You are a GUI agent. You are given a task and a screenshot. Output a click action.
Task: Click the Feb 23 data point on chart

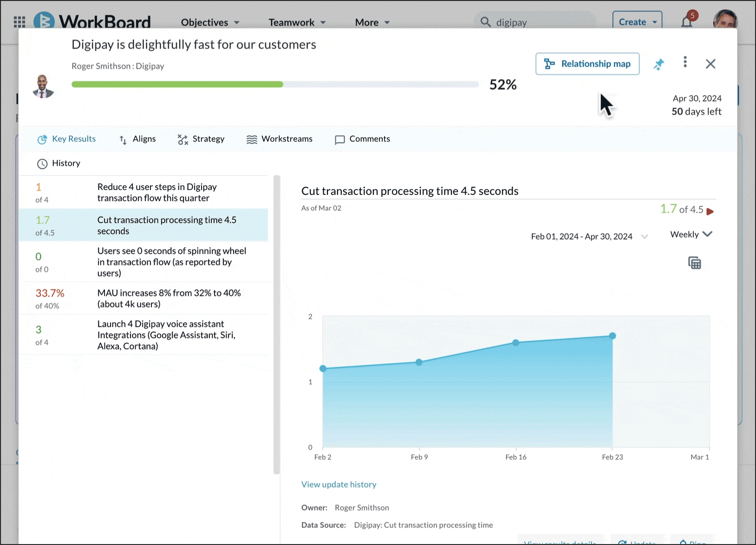pos(613,336)
